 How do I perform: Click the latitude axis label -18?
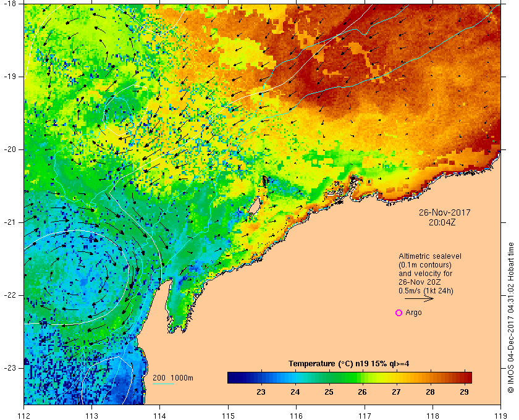tap(9, 4)
